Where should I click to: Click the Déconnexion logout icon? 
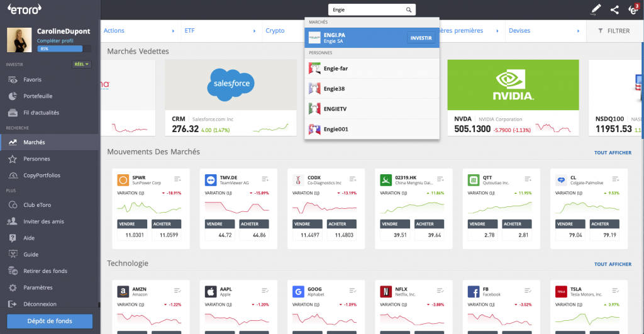click(x=13, y=304)
